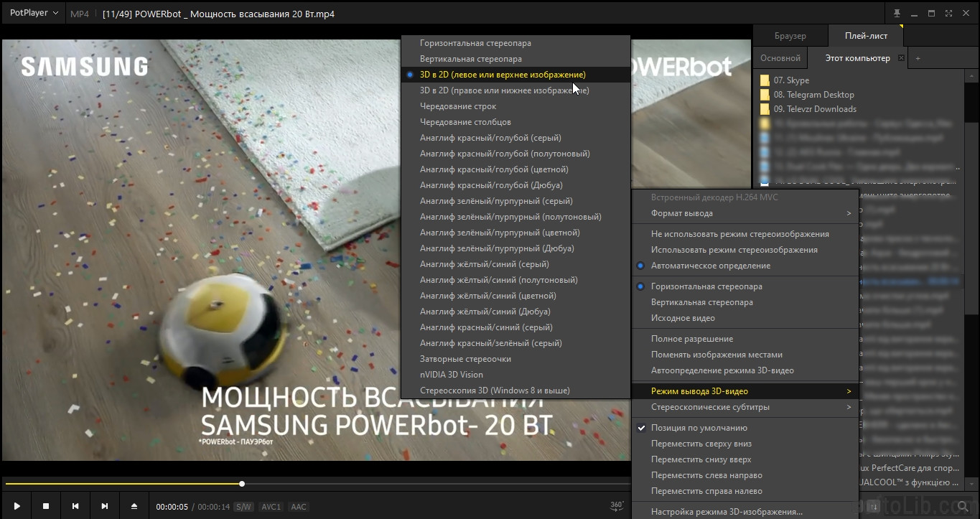This screenshot has height=519, width=980.
Task: Switch to the Плей-лист tab
Action: coord(866,36)
